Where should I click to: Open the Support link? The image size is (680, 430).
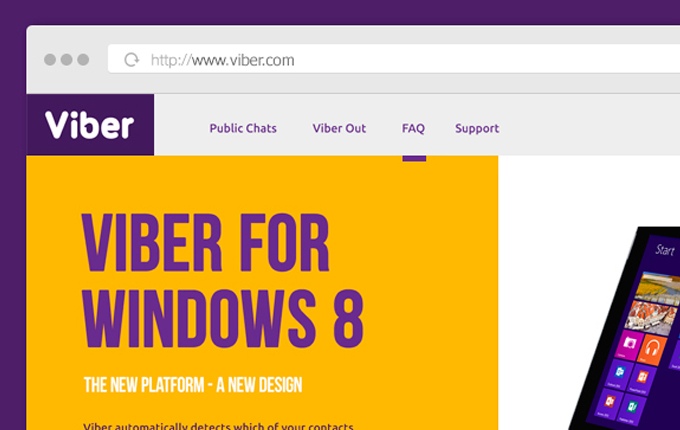tap(477, 128)
